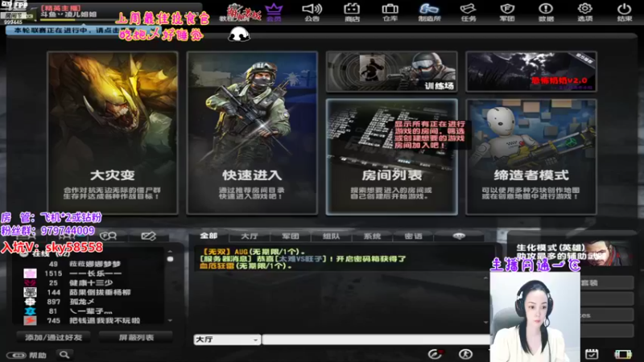644x362 pixels.
Task: Open the 大灾变 game mode card
Action: coord(113,133)
